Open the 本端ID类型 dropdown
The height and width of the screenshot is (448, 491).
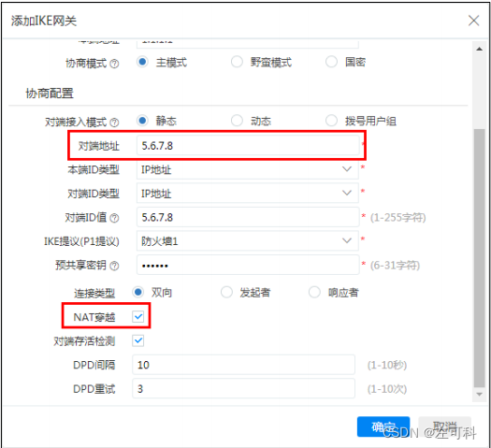pos(248,169)
